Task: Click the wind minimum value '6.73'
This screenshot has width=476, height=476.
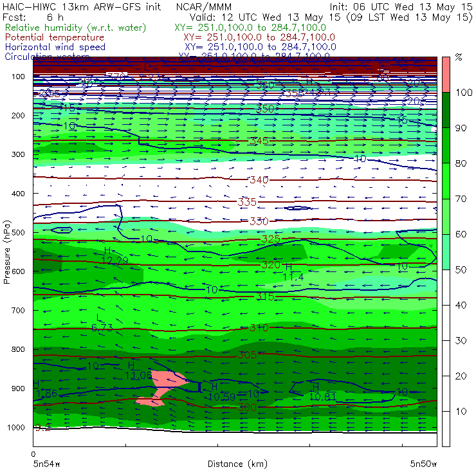Action: point(102,328)
